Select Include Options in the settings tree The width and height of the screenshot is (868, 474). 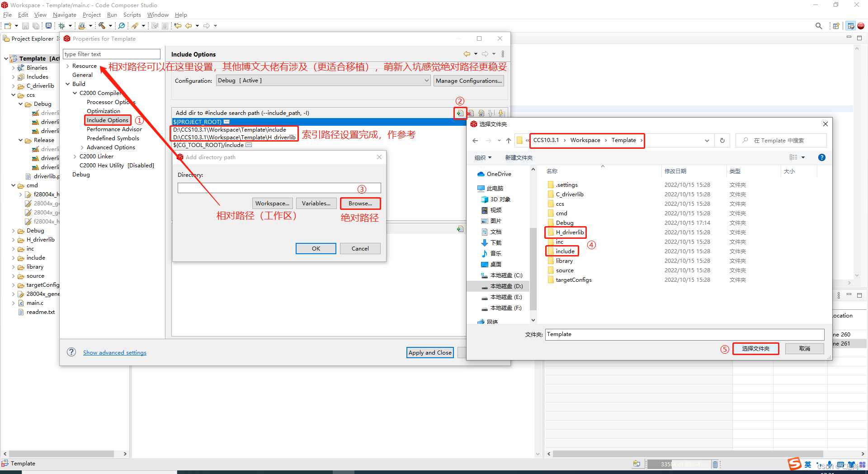108,120
